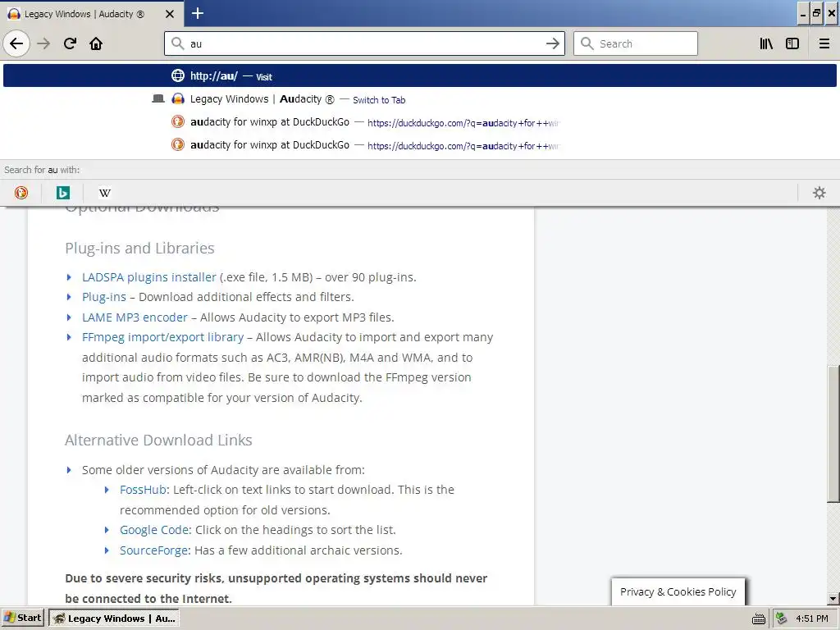840x630 pixels.
Task: Open the LADSPA plugins installer link
Action: point(149,277)
